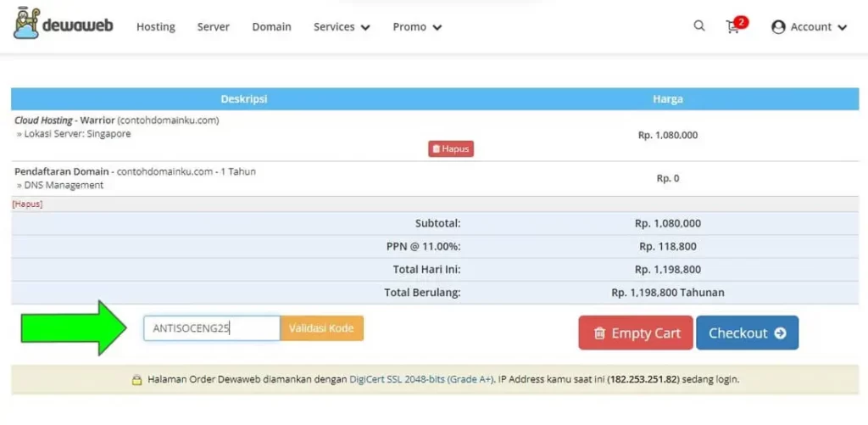Screen dimensions: 868x425
Task: Click the padlock icon in security notice
Action: (x=136, y=380)
